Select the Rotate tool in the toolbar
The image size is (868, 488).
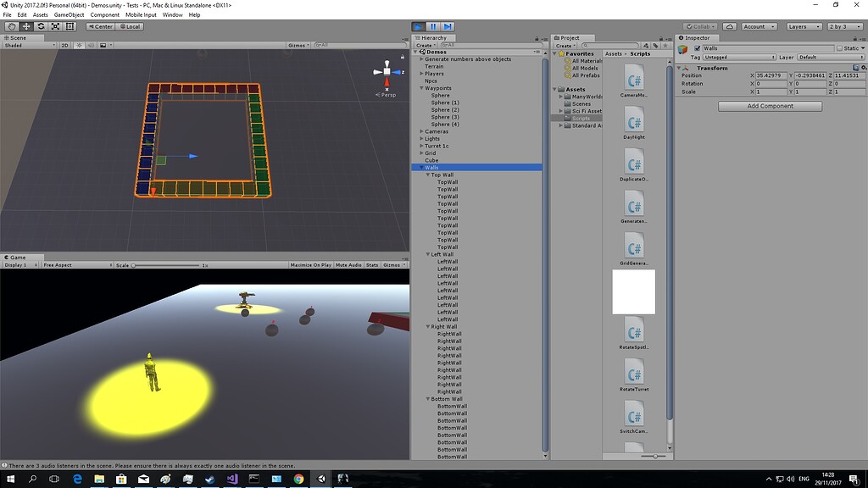[42, 26]
